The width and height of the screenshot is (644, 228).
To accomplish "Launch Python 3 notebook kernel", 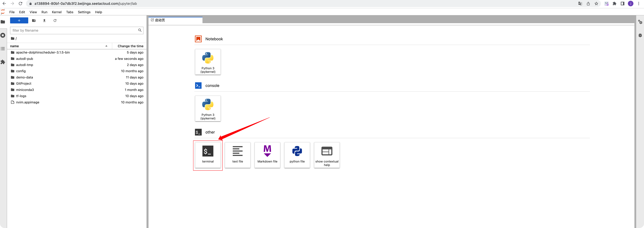I will [x=208, y=62].
